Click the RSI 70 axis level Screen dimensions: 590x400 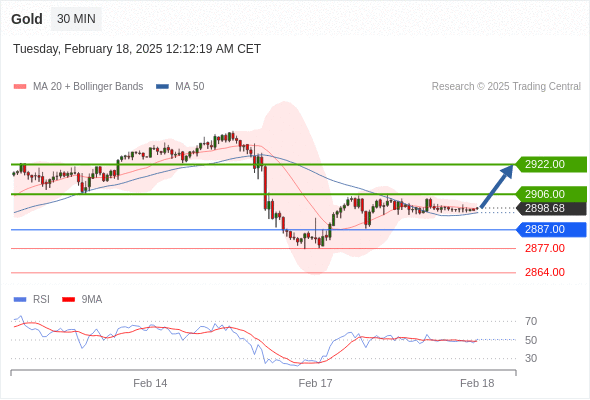531,321
